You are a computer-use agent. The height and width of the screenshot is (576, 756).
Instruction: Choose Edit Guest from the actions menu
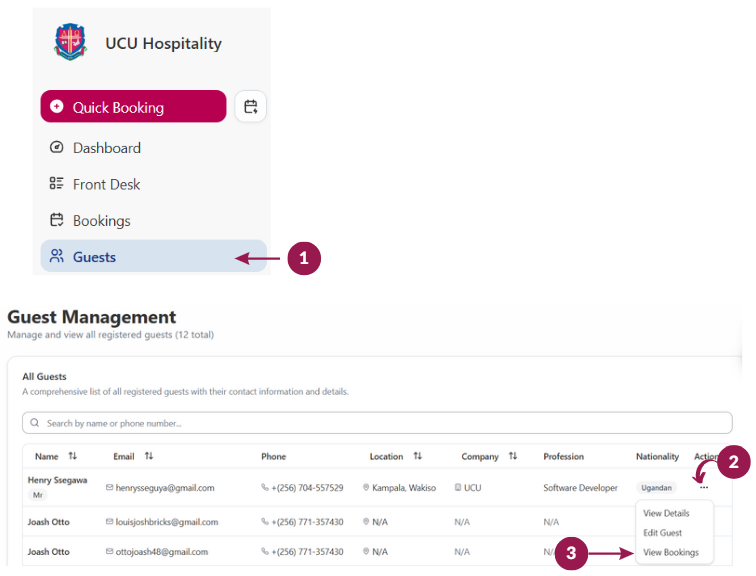[x=663, y=533]
